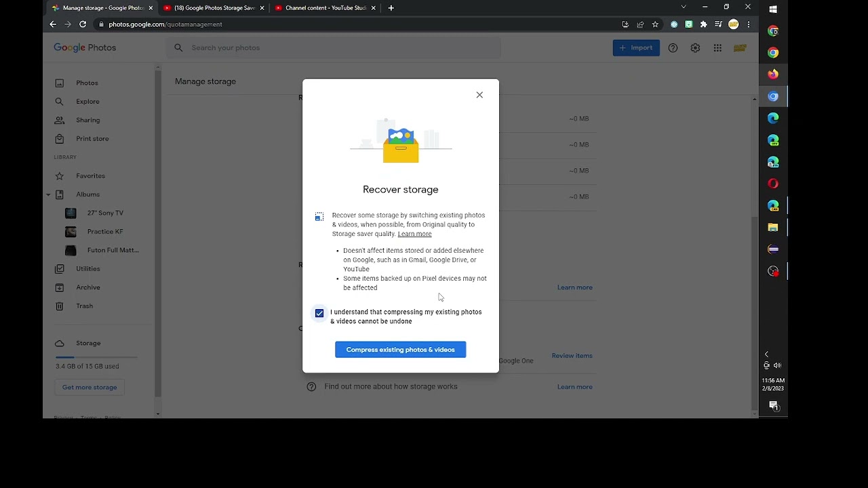868x488 pixels.
Task: Click the Search your photos field
Action: pos(333,48)
